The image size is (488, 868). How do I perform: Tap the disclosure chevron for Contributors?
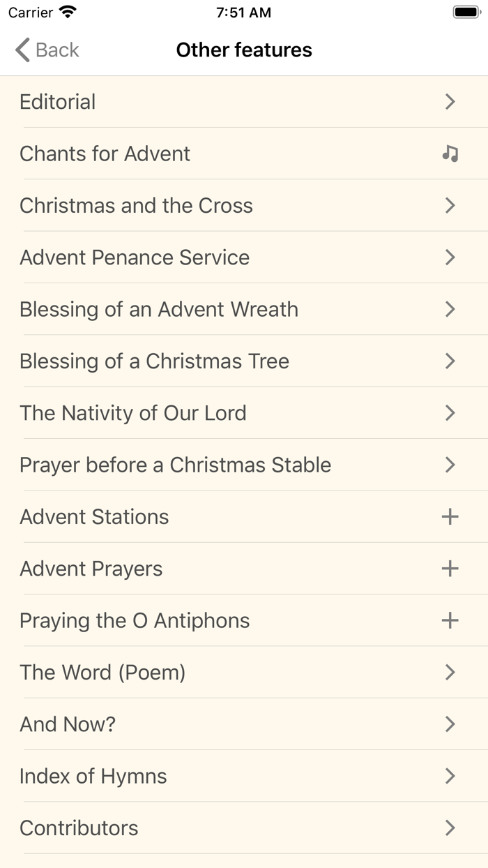point(450,828)
